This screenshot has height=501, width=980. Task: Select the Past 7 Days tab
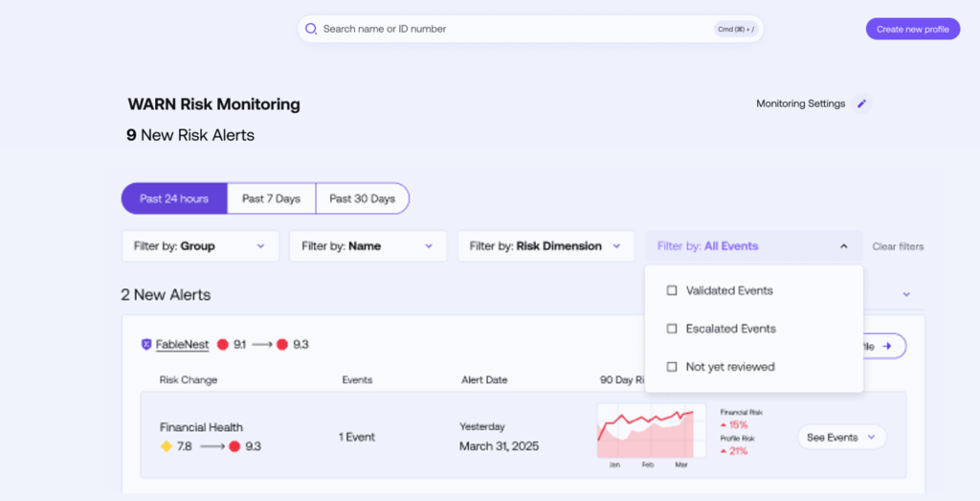click(x=271, y=199)
